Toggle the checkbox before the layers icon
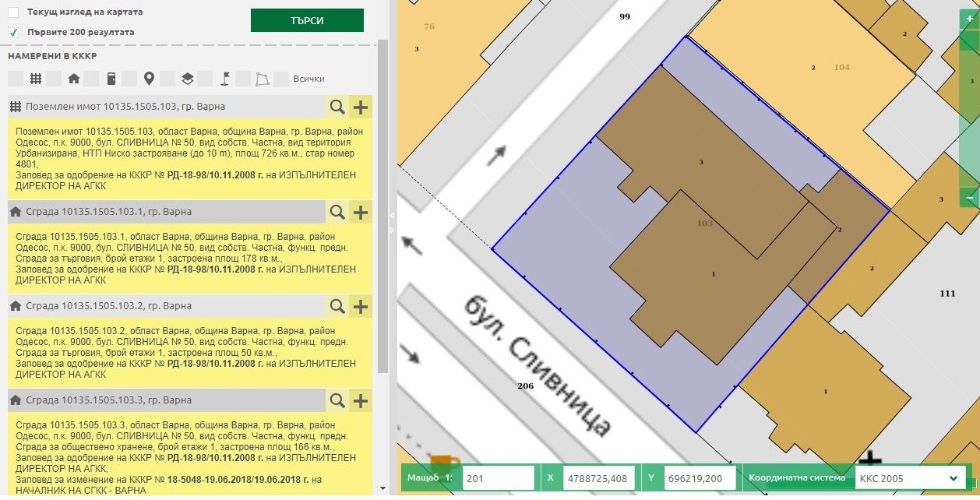This screenshot has height=500, width=980. (167, 79)
